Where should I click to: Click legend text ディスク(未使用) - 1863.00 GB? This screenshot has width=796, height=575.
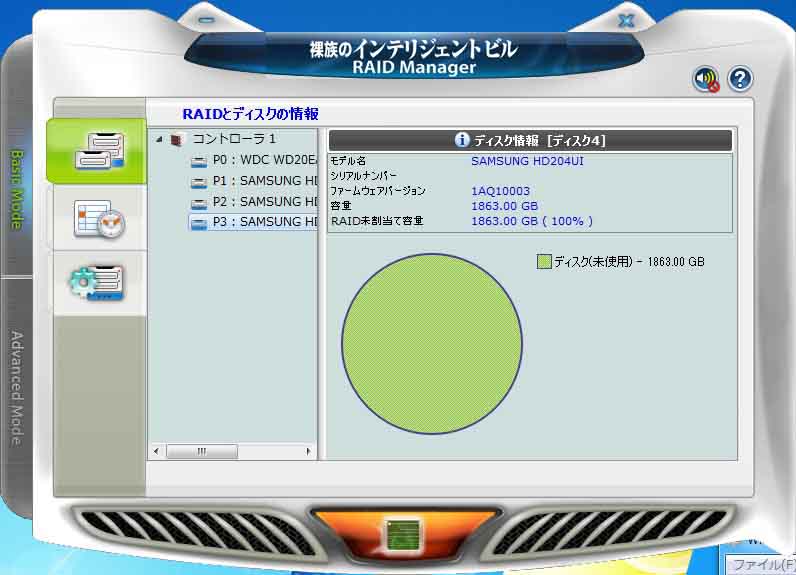(x=629, y=262)
